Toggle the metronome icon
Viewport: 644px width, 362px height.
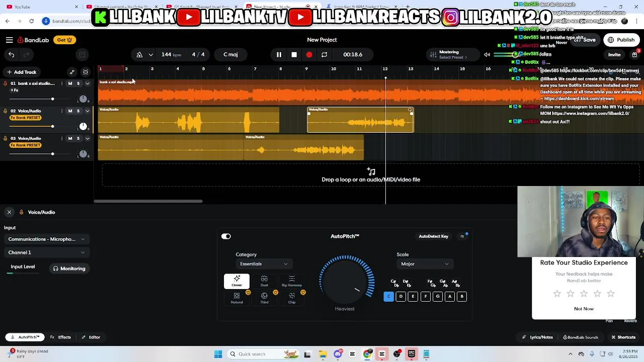[139, 54]
